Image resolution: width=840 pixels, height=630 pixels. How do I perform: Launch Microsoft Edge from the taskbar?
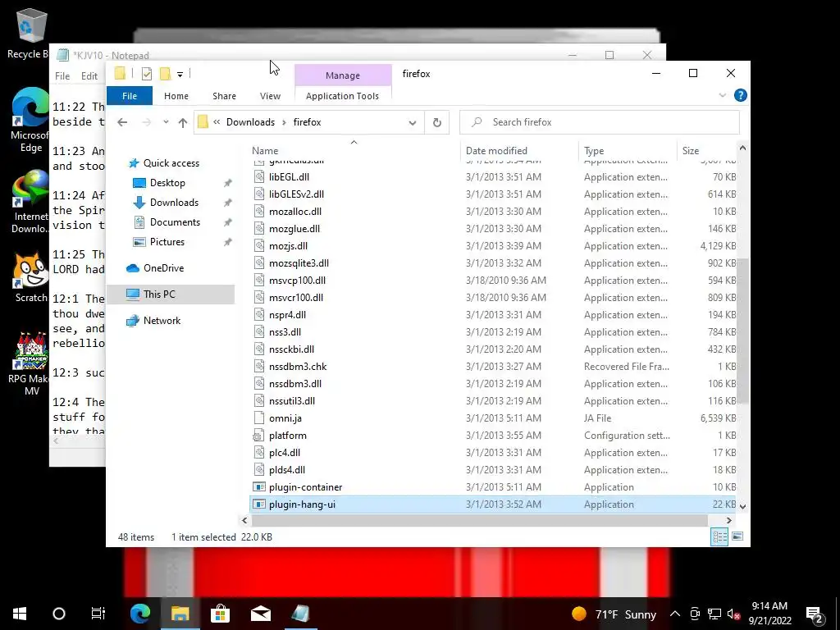click(140, 614)
